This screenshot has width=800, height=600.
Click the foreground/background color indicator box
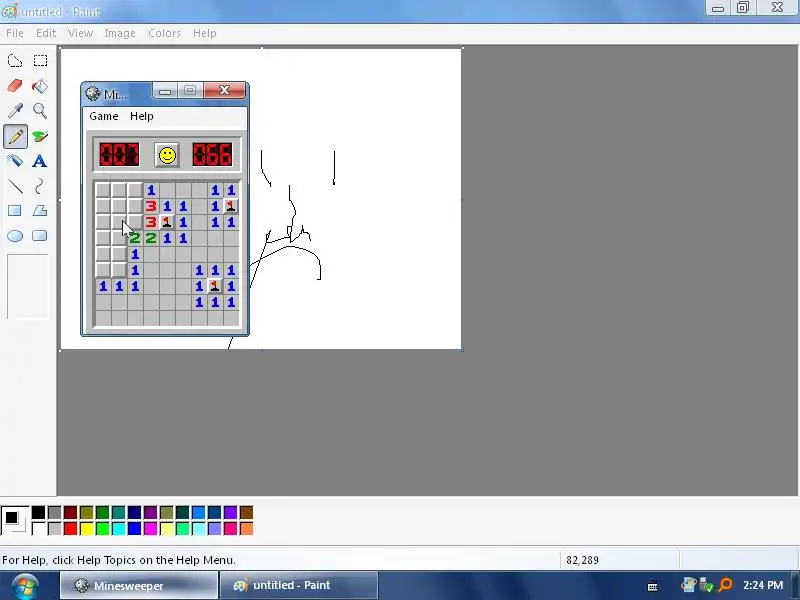click(x=14, y=520)
